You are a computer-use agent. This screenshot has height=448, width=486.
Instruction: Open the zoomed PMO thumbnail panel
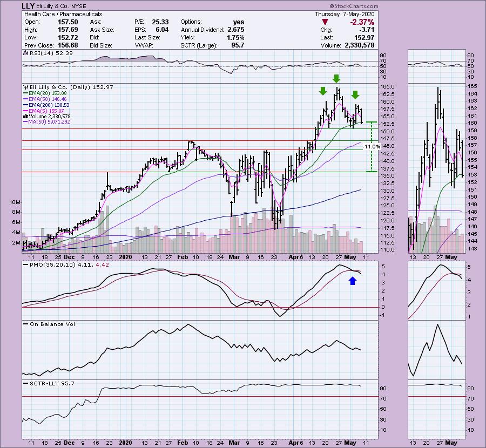(437, 290)
